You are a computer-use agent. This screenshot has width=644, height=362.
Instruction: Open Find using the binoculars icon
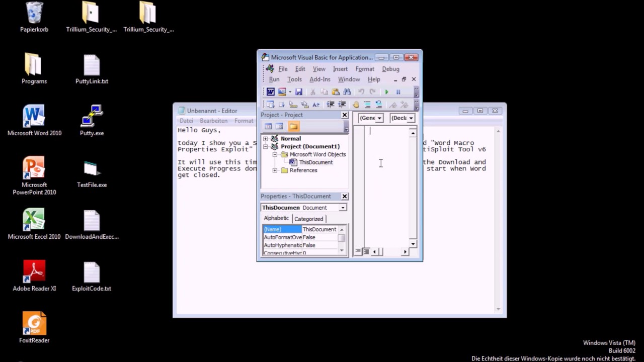[347, 92]
